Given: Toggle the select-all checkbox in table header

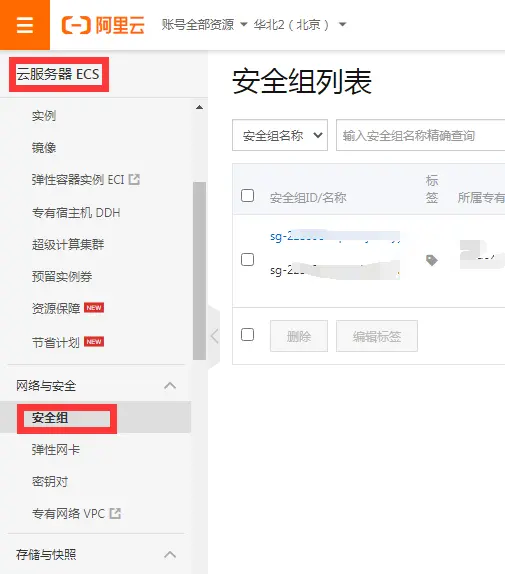Looking at the screenshot, I should [x=248, y=195].
